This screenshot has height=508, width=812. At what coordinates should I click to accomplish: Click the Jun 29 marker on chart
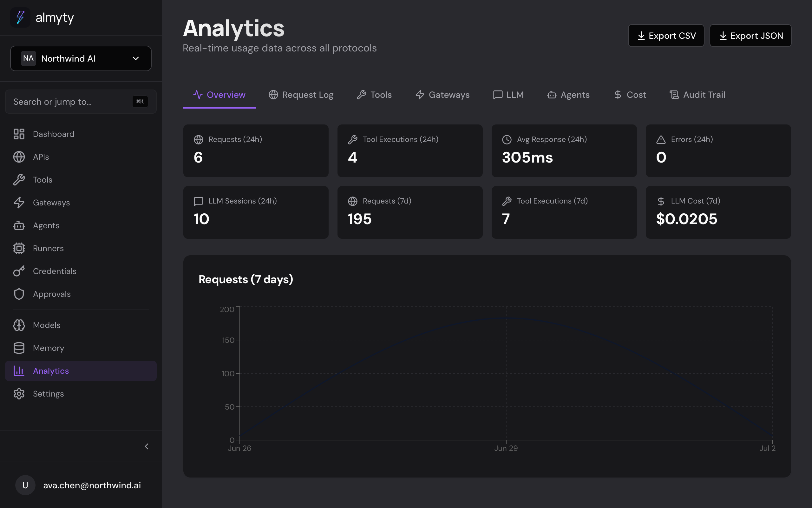[x=506, y=448]
